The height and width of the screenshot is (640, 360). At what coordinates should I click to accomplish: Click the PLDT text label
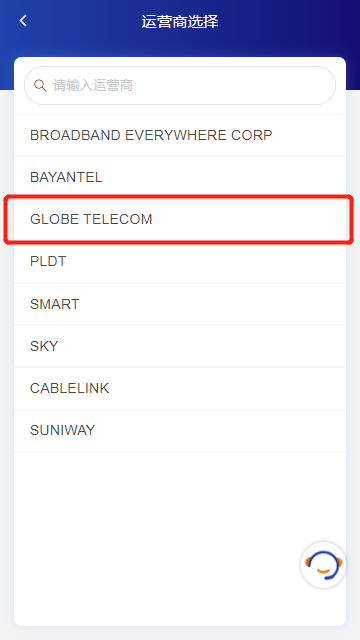(48, 261)
